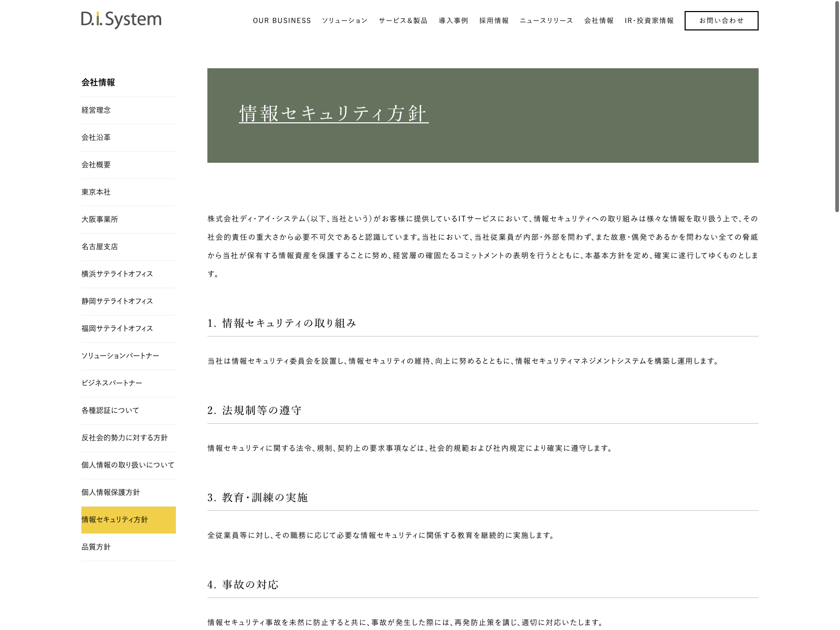Open 導入事例 in the header

[454, 21]
